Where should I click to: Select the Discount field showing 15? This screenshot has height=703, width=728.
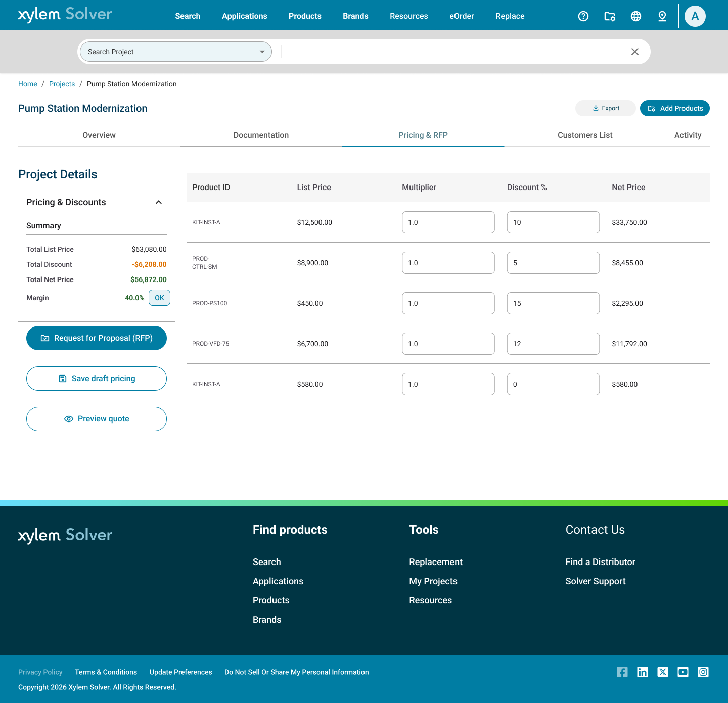[x=553, y=303]
